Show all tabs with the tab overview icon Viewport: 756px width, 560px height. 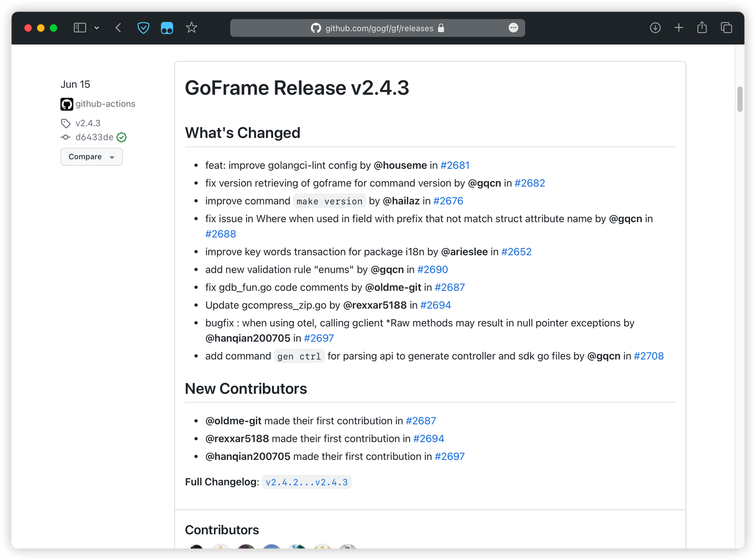click(726, 27)
